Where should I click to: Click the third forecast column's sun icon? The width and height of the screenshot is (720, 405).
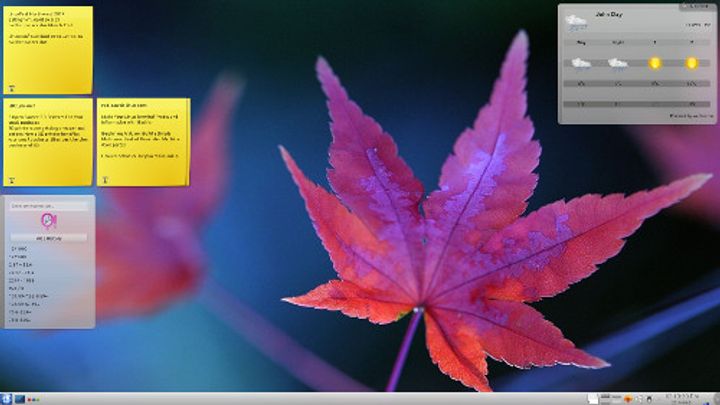click(655, 63)
